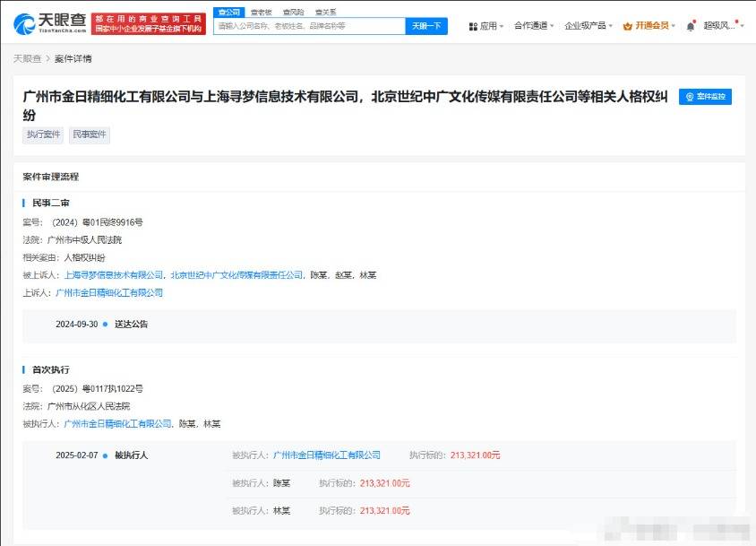This screenshot has height=546, width=756.
Task: Click the 案件审理流程 section heading
Action: (51, 177)
